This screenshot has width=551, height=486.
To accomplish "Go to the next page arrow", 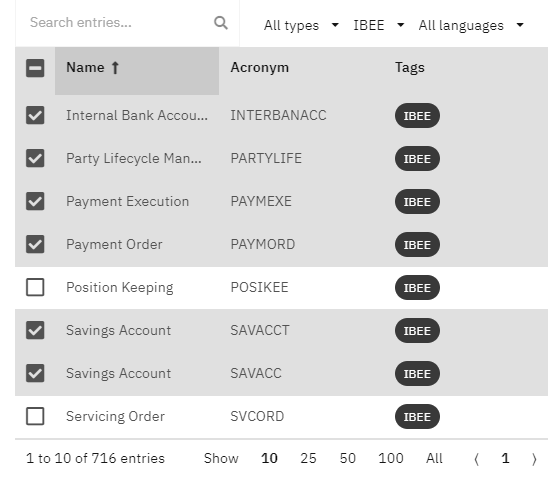I will (x=534, y=459).
